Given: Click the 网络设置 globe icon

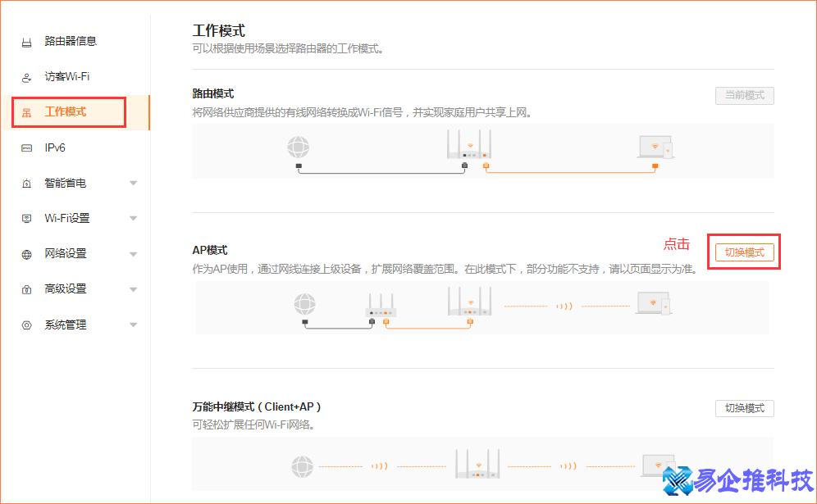Looking at the screenshot, I should (x=26, y=253).
